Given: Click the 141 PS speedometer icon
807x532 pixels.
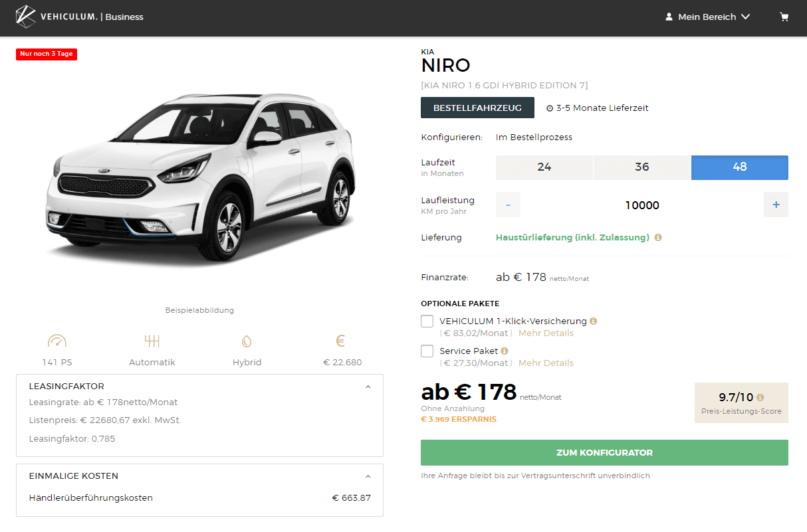Looking at the screenshot, I should tap(57, 341).
